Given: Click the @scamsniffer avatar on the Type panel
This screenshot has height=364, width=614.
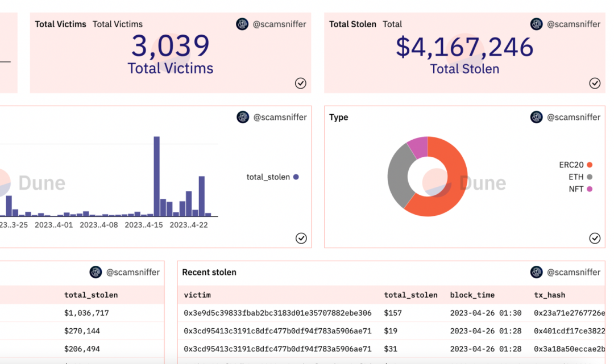Looking at the screenshot, I should pos(536,117).
